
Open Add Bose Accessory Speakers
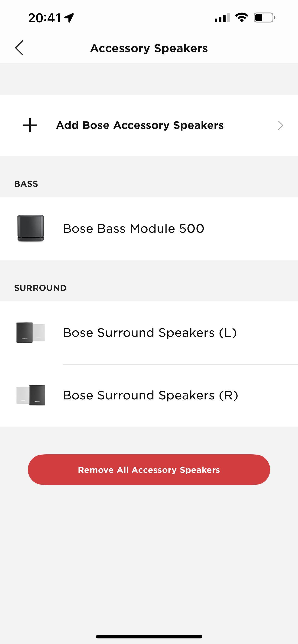click(x=140, y=125)
